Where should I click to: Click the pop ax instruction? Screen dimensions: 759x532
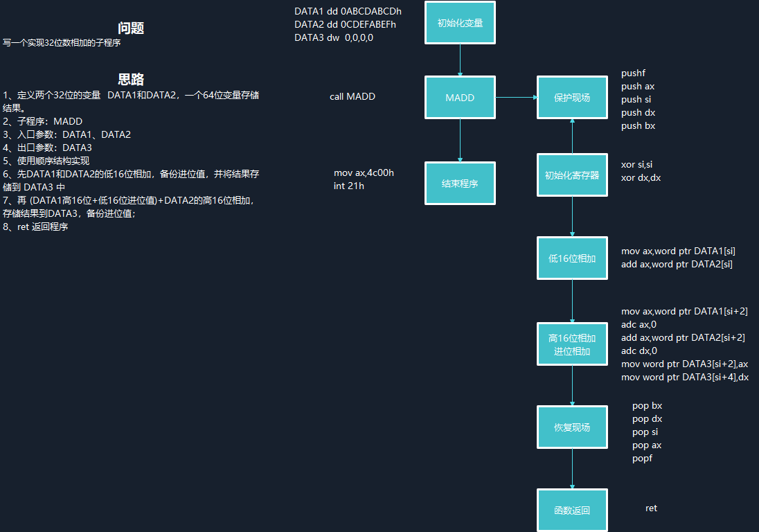(647, 445)
